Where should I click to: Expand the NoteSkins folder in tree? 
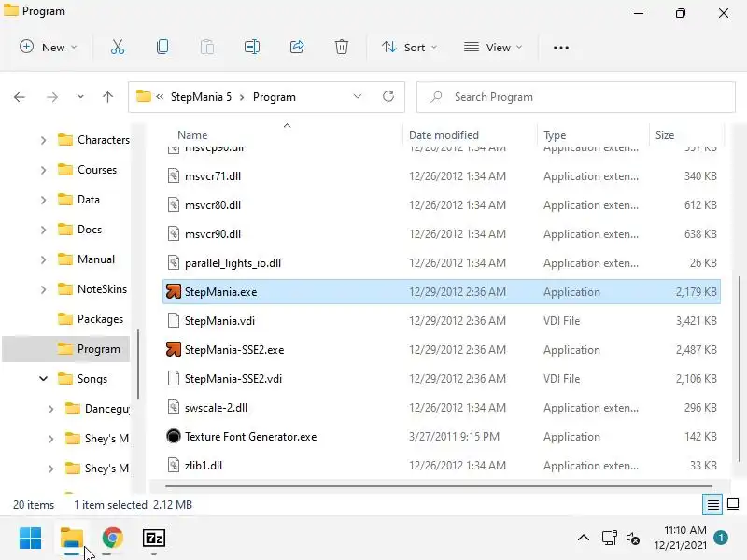(43, 289)
